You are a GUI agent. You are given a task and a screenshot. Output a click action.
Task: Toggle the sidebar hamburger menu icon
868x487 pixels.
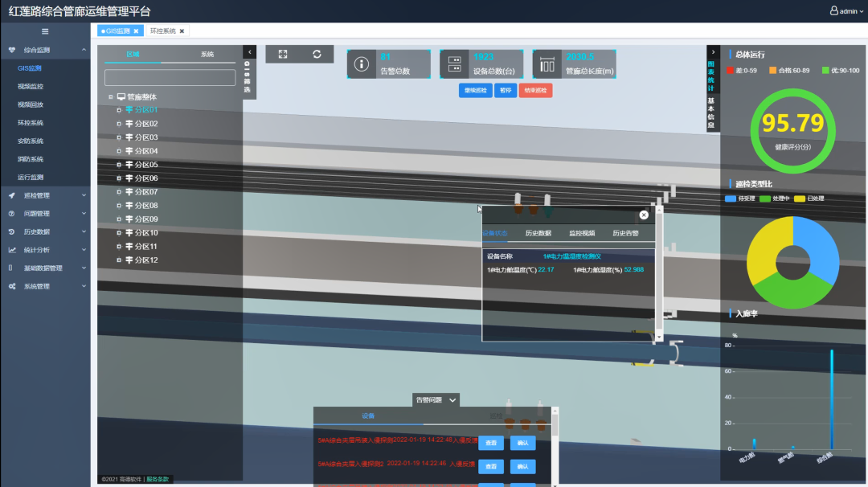[x=45, y=31]
